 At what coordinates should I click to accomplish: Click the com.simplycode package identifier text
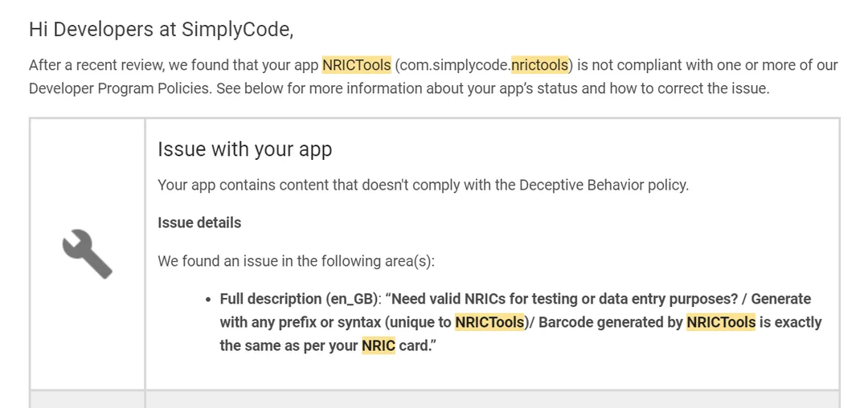point(454,65)
